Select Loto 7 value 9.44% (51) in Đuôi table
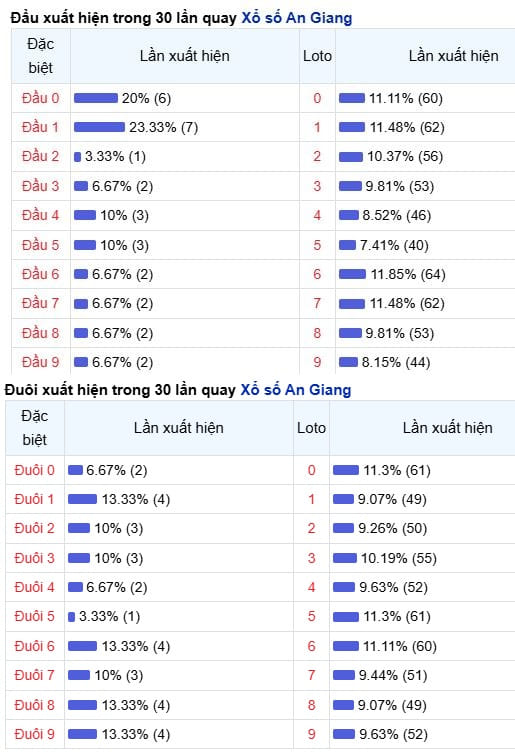The image size is (515, 754). click(393, 676)
